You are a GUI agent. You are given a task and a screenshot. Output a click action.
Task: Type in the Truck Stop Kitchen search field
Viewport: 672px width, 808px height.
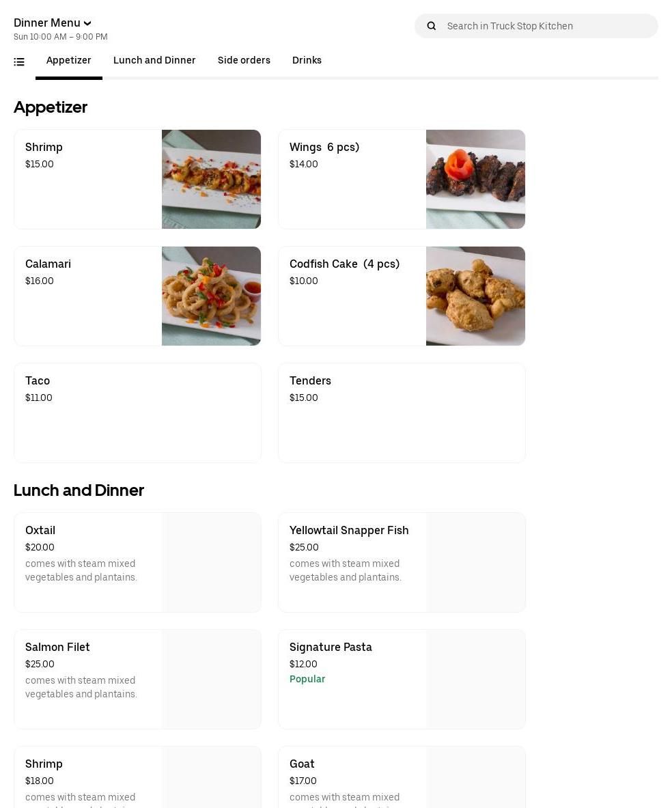(546, 26)
